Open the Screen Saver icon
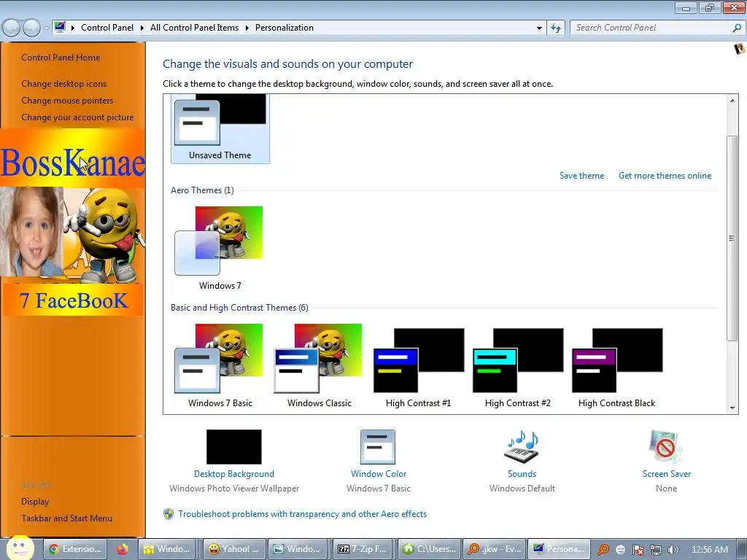Screen dimensions: 747x560 (x=666, y=447)
